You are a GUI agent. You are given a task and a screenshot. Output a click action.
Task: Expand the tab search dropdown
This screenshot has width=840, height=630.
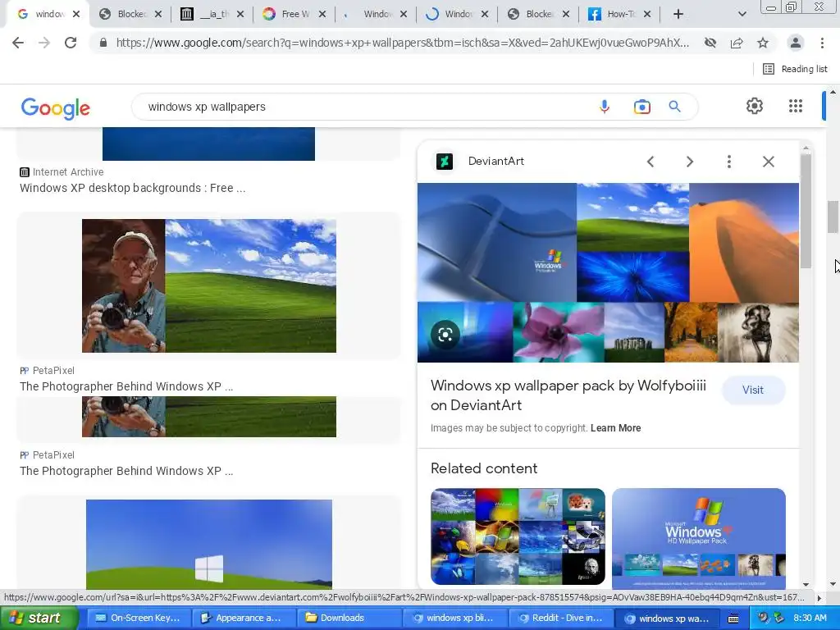point(742,15)
